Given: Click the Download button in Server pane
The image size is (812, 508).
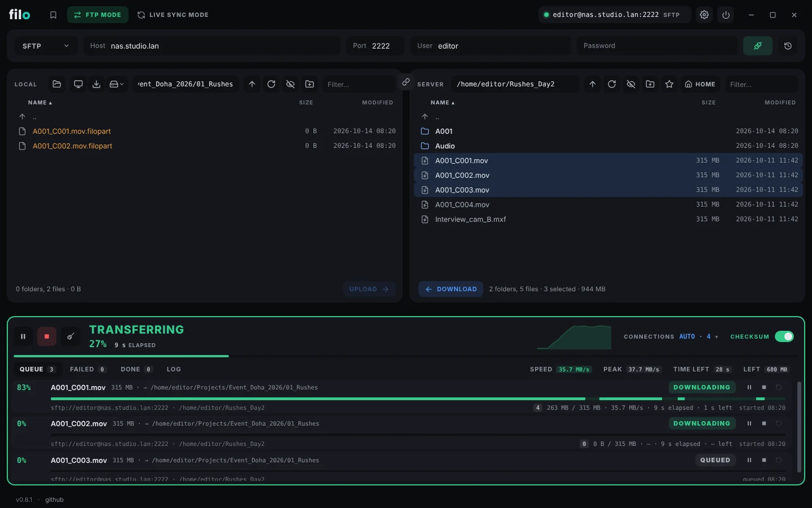Looking at the screenshot, I should (x=451, y=289).
